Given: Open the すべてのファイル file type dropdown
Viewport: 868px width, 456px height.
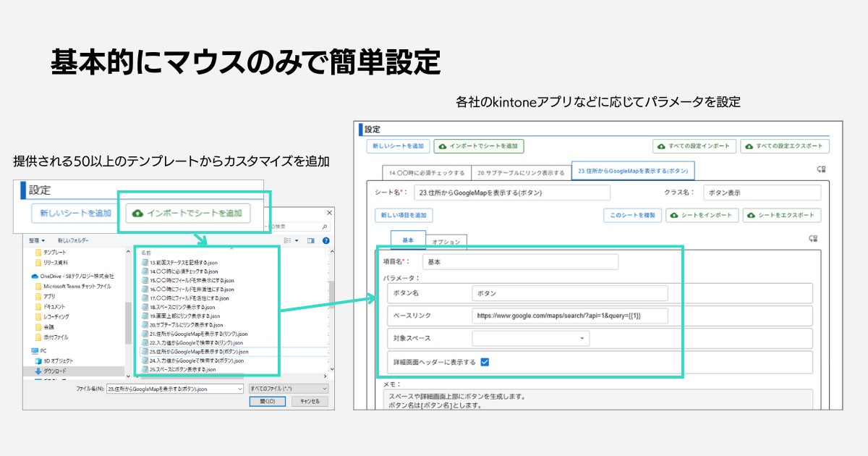Looking at the screenshot, I should [x=288, y=389].
